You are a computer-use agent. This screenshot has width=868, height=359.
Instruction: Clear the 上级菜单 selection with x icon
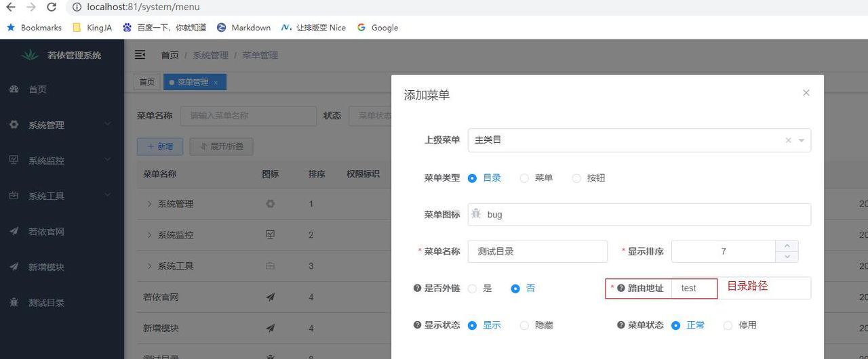pyautogui.click(x=788, y=140)
